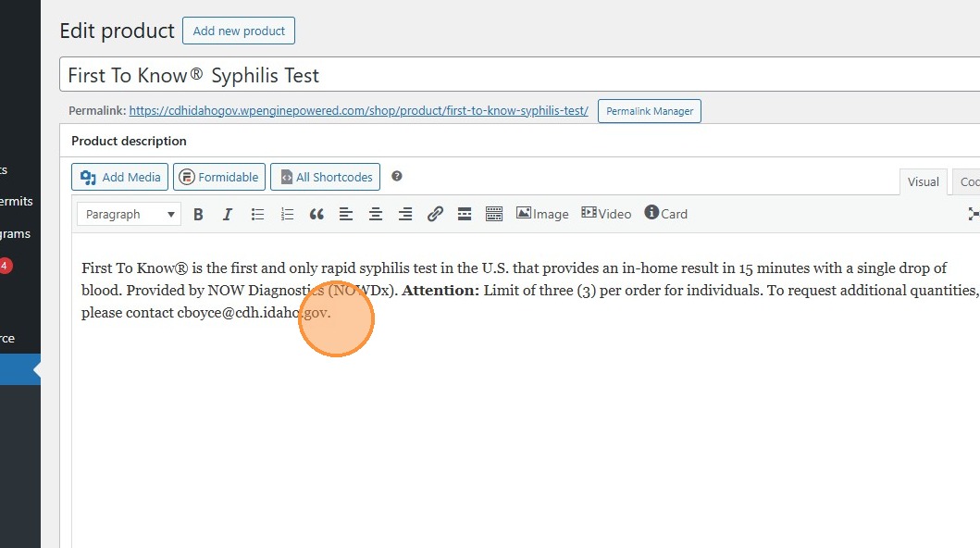Open the product permalink URL
Screen dimensions: 980x548
pos(359,110)
